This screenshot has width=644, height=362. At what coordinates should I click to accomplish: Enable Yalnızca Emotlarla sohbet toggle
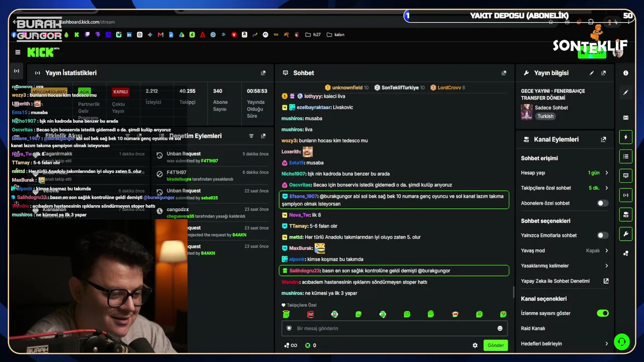[x=602, y=235]
